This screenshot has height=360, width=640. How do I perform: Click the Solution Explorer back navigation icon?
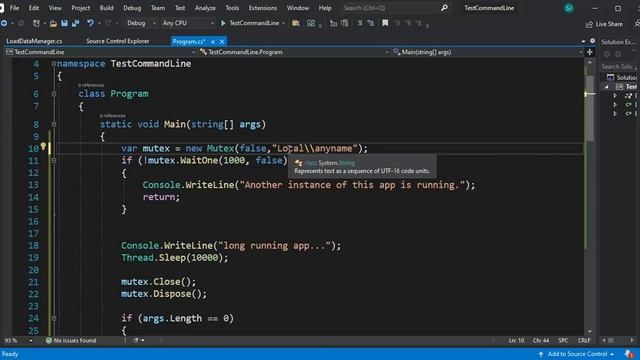tap(607, 54)
